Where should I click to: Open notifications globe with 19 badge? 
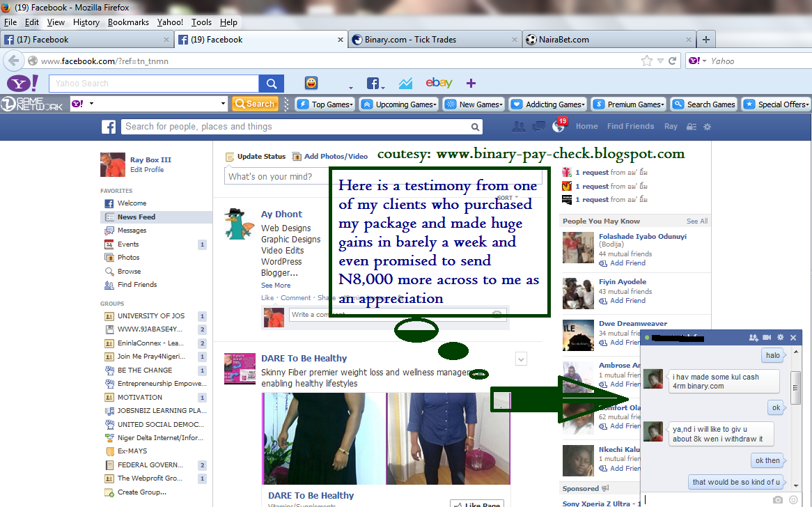pos(559,125)
